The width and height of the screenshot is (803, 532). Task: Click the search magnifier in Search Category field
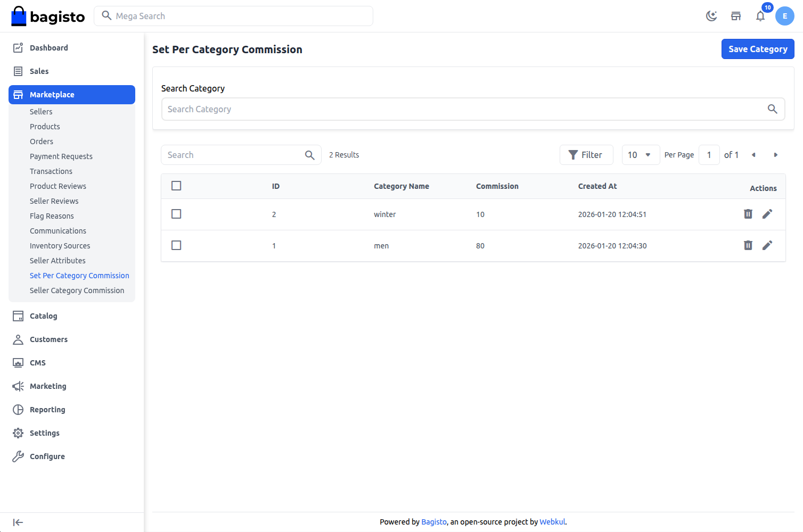pos(773,109)
